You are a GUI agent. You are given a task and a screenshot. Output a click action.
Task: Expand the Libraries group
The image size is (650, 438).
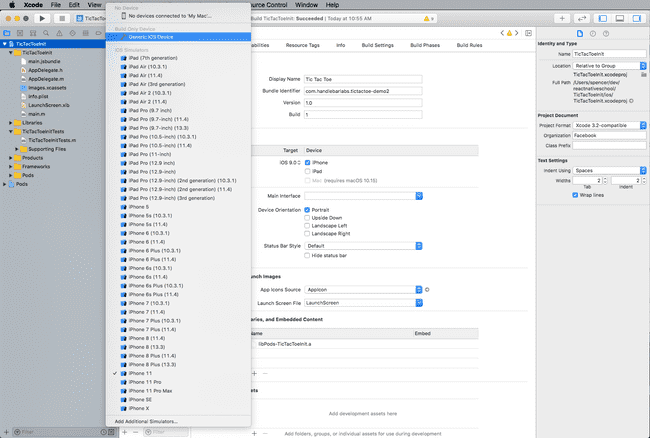10,123
